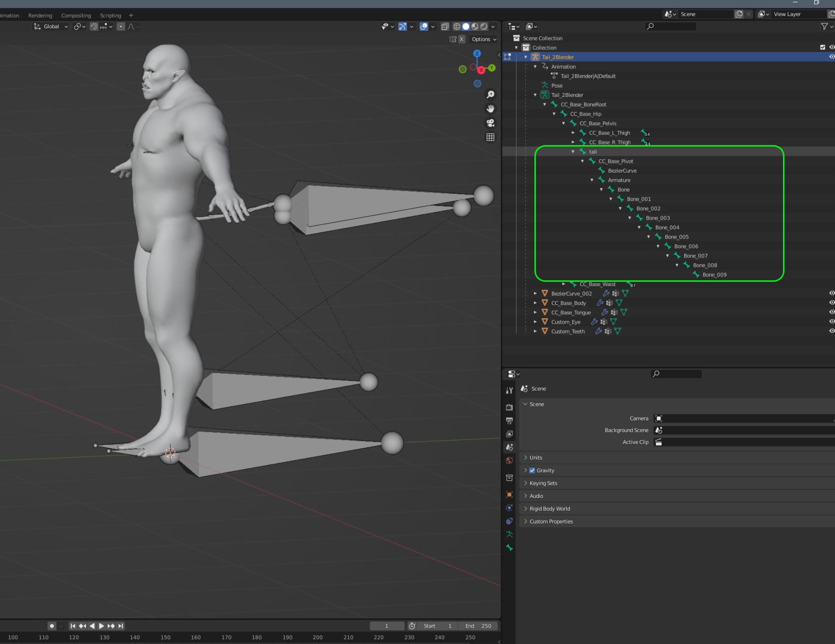Open the Collection properties tab

coord(509,478)
